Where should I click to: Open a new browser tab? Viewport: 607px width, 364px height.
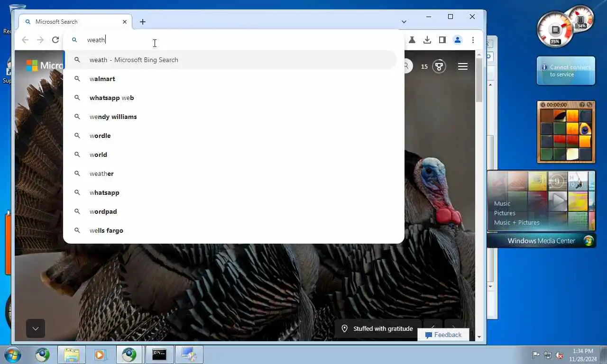tap(143, 22)
